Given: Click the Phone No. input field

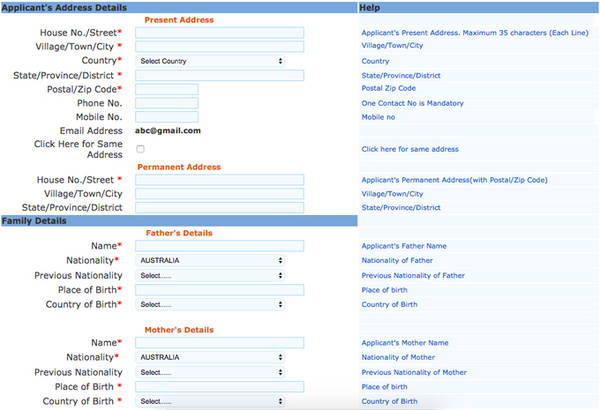Looking at the screenshot, I should (x=166, y=103).
